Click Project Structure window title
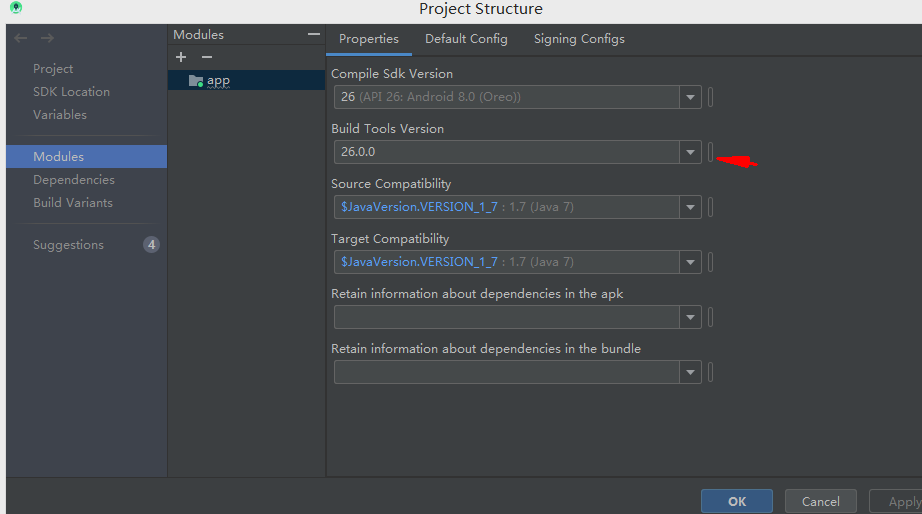 [x=481, y=9]
